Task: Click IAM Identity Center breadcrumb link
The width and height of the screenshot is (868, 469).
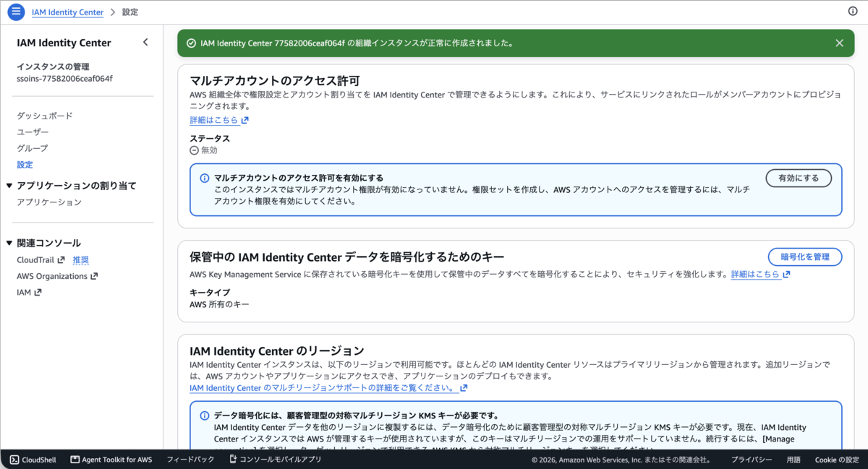Action: coord(67,12)
